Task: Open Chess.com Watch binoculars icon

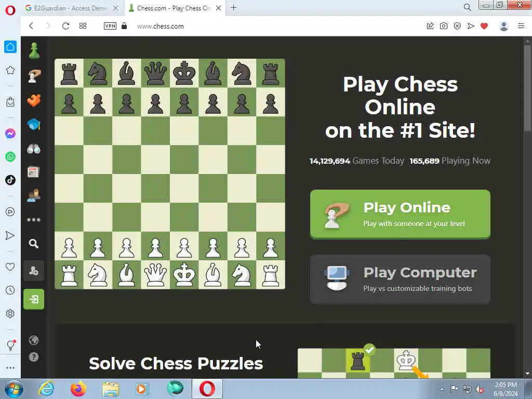Action: (x=34, y=149)
